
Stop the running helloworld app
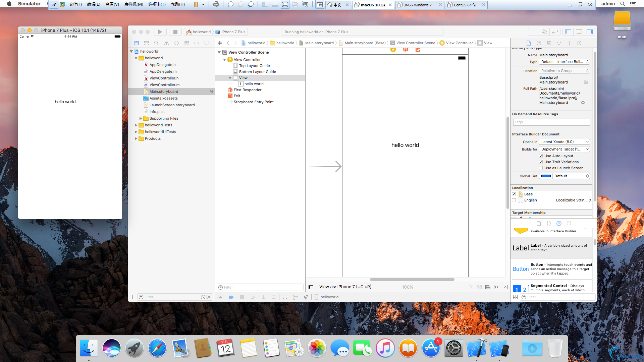175,32
